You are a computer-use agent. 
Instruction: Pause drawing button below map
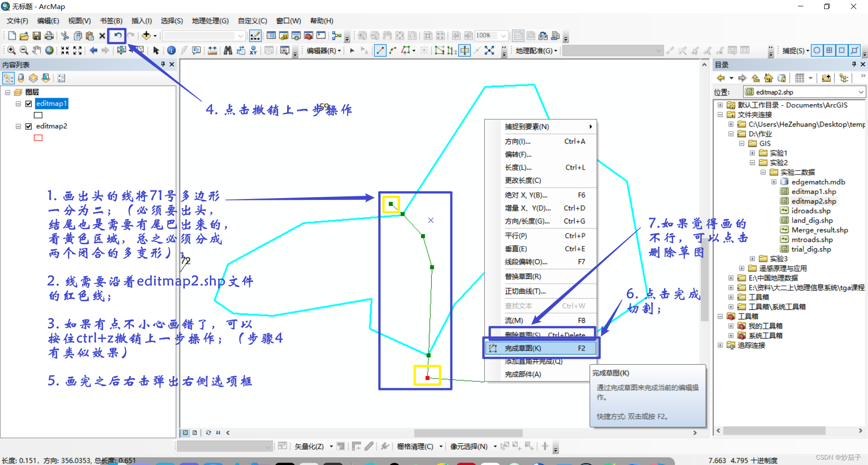[x=218, y=432]
